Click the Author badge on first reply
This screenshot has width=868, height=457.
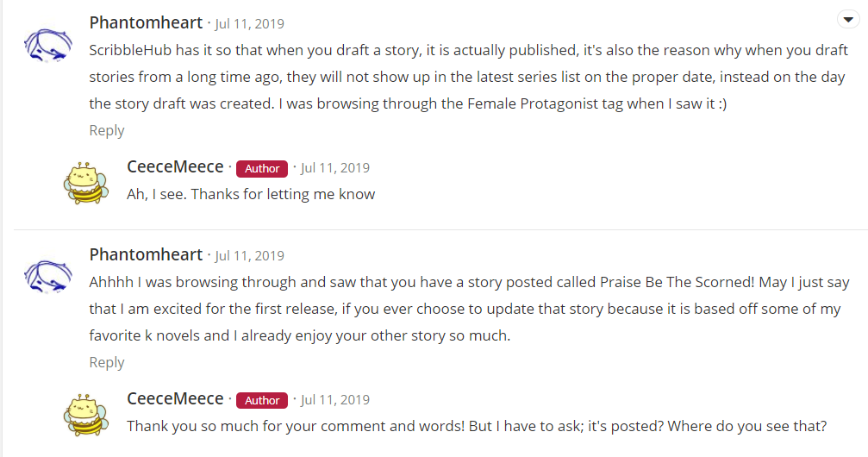[261, 168]
